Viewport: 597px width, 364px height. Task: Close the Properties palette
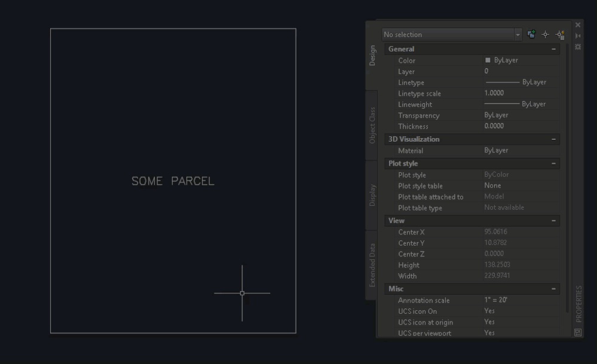coord(578,25)
